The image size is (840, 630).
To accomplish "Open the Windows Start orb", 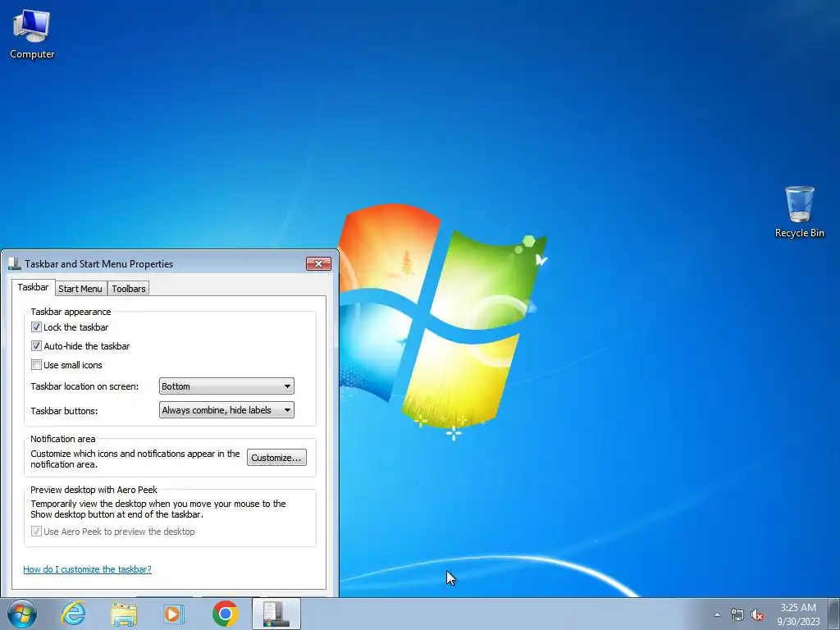I will pos(22,614).
